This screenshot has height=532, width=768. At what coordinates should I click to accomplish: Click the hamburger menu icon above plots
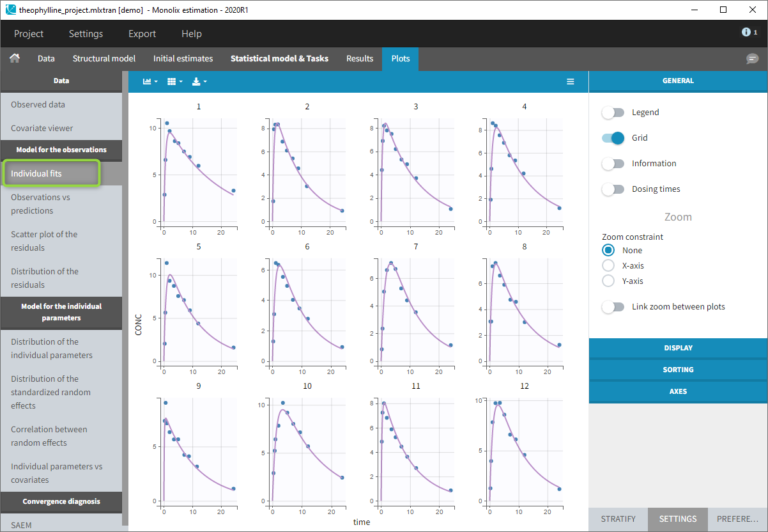coord(571,81)
